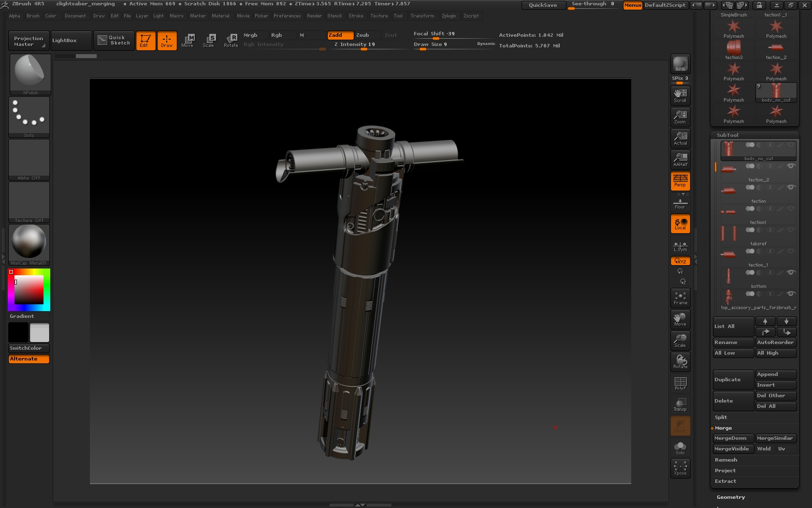
Task: Expand the Project section
Action: pos(725,471)
